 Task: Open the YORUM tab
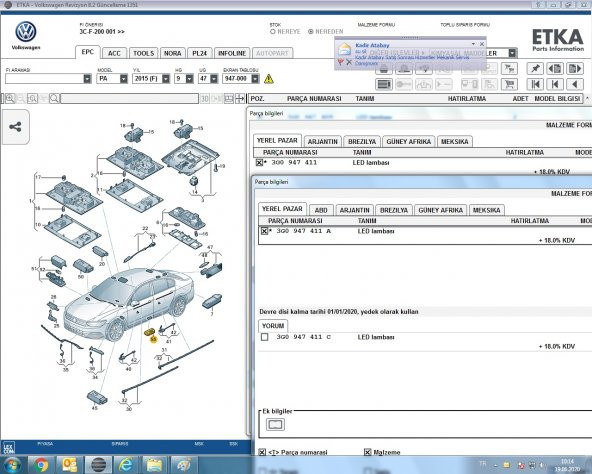tap(273, 326)
